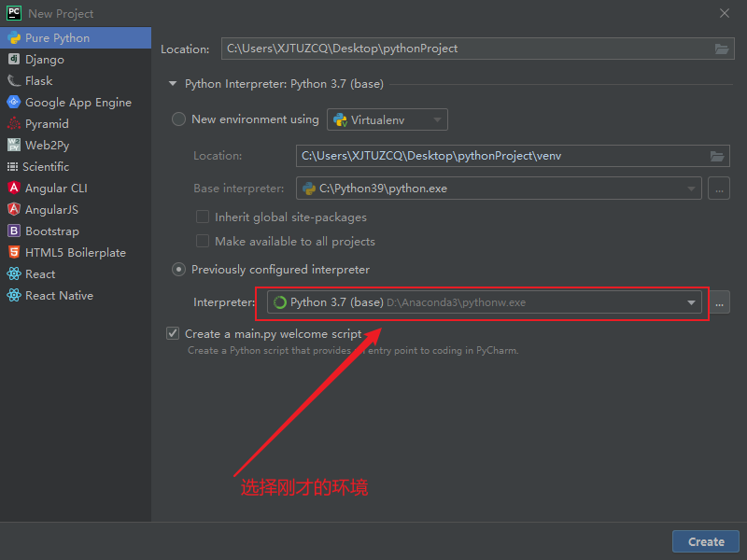Image resolution: width=747 pixels, height=560 pixels.
Task: Click ellipsis button beside Interpreter dropdown
Action: [719, 302]
